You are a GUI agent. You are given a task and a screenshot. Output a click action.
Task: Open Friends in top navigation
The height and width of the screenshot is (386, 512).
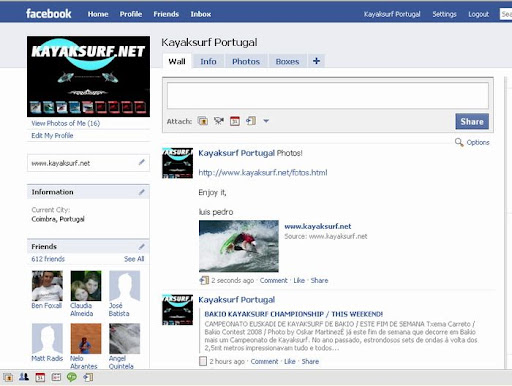(166, 14)
